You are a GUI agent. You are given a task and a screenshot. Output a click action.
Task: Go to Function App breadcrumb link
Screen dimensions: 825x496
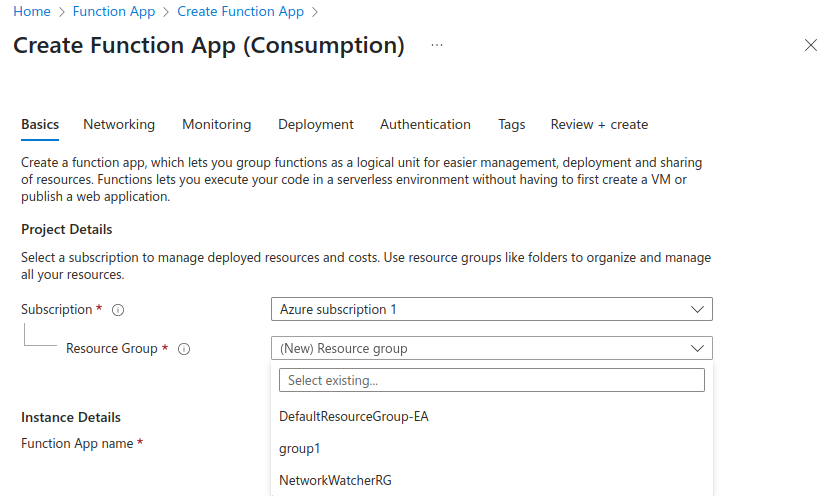click(114, 12)
